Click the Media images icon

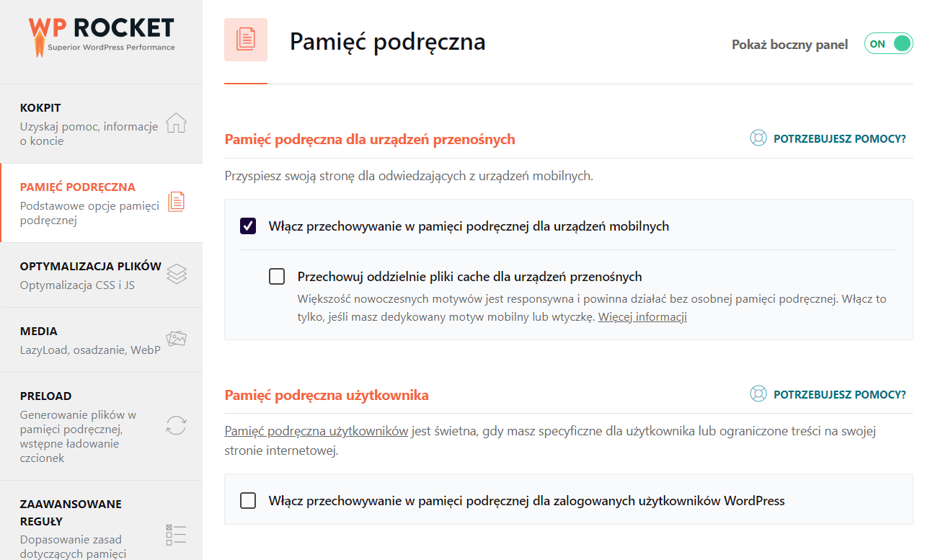177,339
